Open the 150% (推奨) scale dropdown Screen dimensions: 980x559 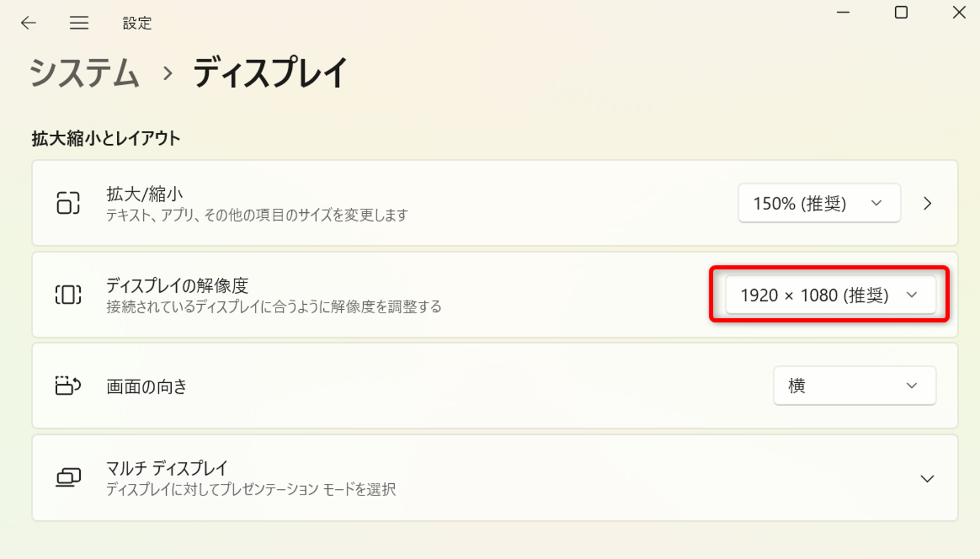819,203
